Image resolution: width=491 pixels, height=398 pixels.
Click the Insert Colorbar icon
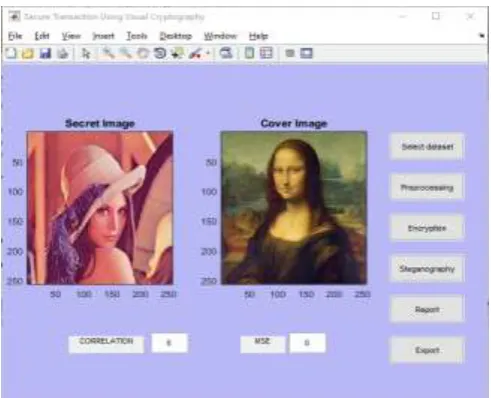click(x=249, y=53)
